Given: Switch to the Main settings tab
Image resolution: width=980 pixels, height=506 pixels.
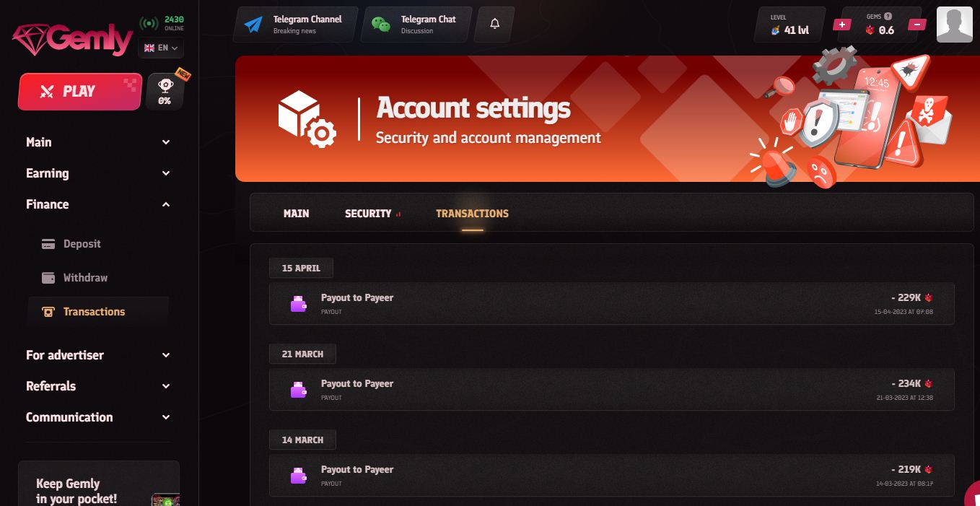Looking at the screenshot, I should point(296,214).
